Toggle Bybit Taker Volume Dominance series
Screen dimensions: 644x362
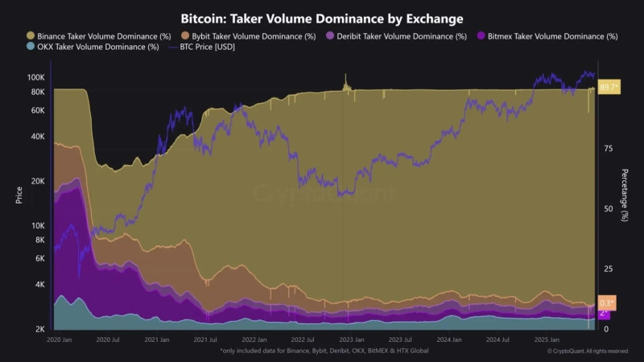tap(254, 36)
